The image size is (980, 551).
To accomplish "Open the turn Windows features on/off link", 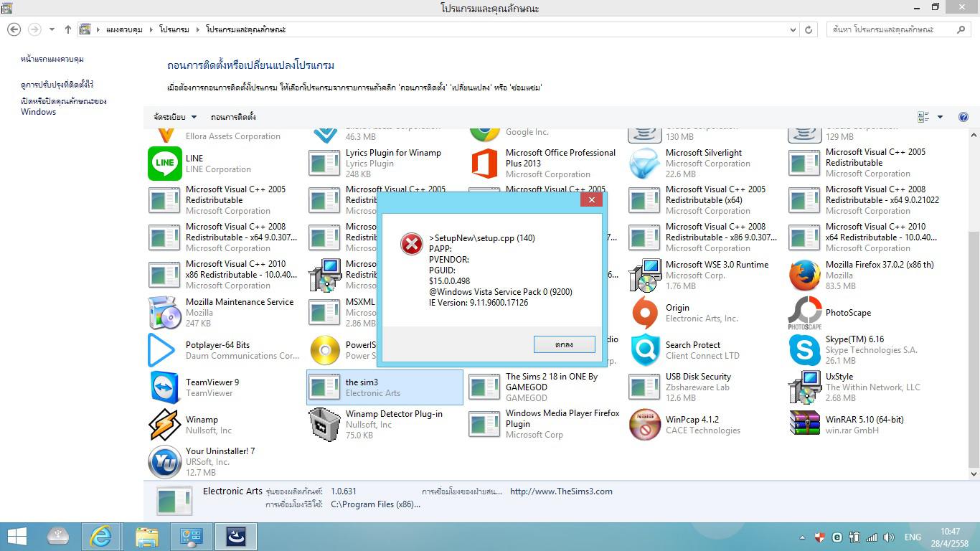I will click(x=64, y=106).
